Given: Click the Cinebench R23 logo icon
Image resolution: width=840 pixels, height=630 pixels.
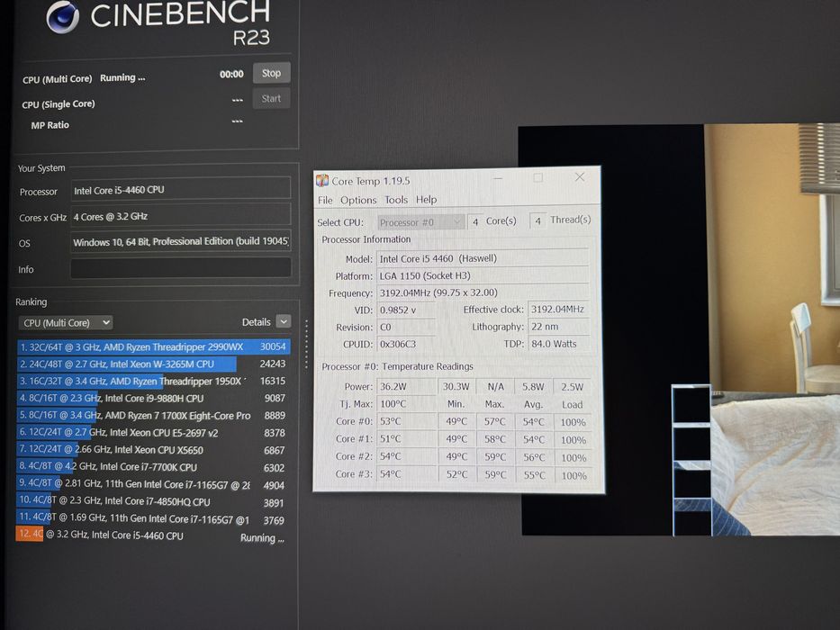Looking at the screenshot, I should pos(63,17).
